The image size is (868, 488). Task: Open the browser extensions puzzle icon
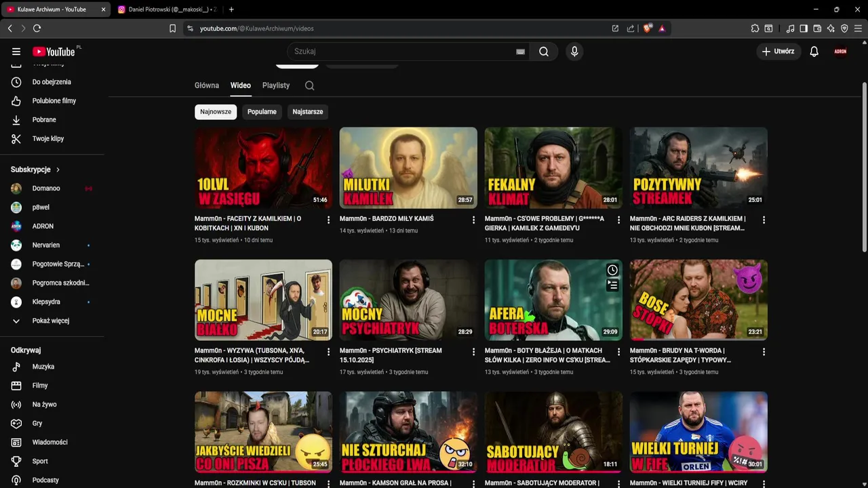[755, 28]
